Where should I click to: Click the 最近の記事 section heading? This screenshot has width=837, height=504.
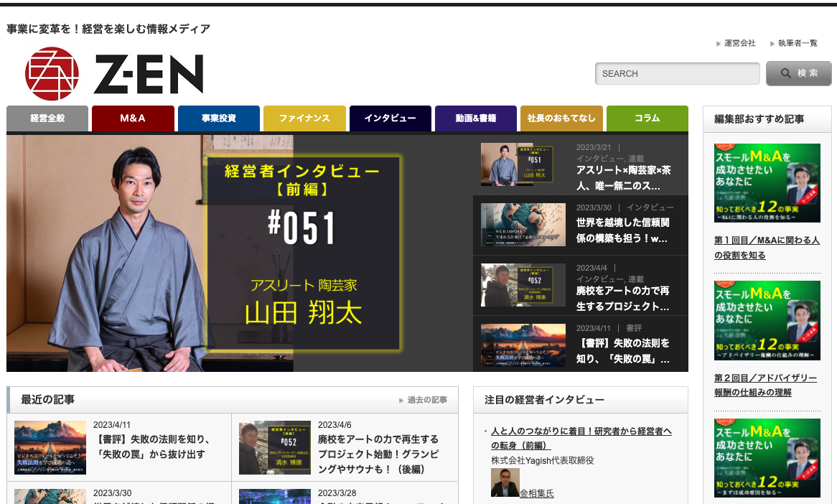(x=47, y=399)
